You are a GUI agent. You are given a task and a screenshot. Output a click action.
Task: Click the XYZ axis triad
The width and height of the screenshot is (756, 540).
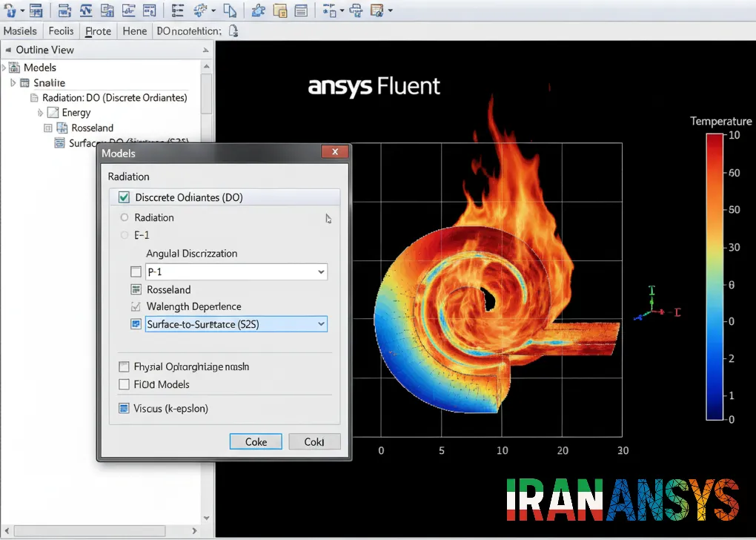click(x=656, y=304)
